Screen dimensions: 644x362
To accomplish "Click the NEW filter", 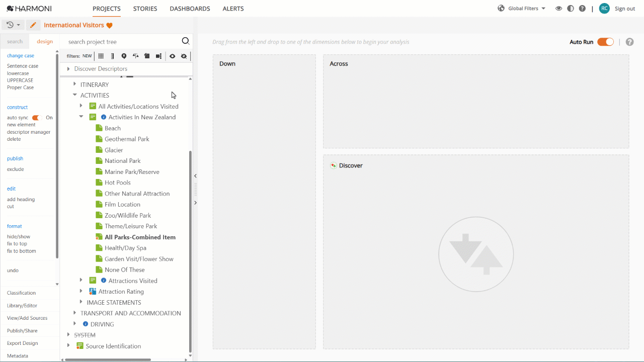I will coord(87,56).
